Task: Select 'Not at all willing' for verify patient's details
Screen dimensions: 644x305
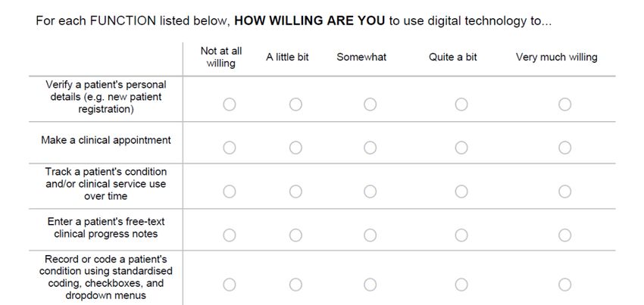Action: [229, 104]
